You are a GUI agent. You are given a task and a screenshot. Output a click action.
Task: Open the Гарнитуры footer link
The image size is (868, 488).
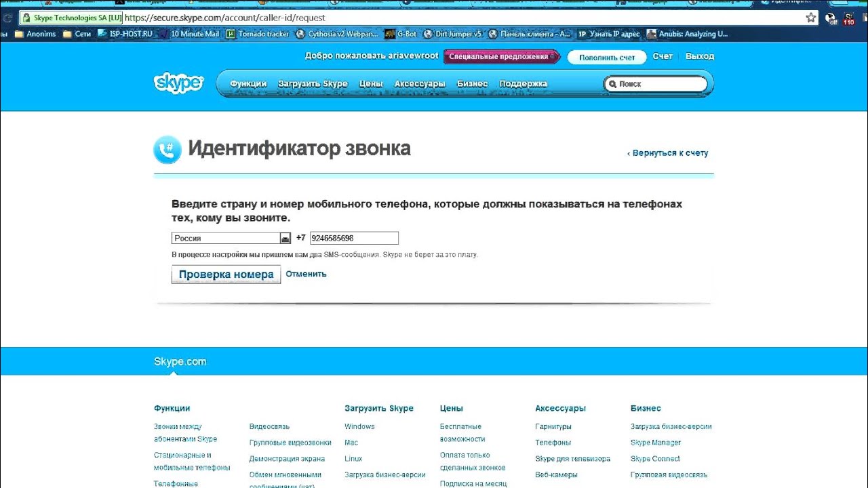(x=553, y=426)
